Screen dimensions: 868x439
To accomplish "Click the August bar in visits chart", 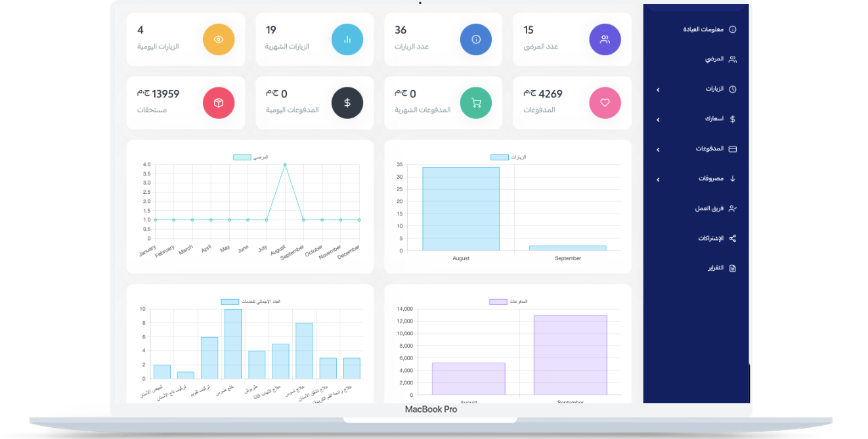I will (461, 209).
